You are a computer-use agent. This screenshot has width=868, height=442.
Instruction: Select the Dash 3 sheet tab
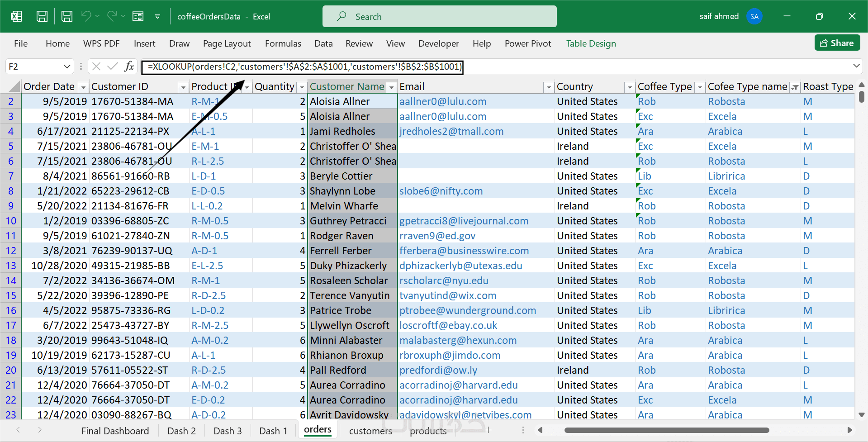coord(228,431)
